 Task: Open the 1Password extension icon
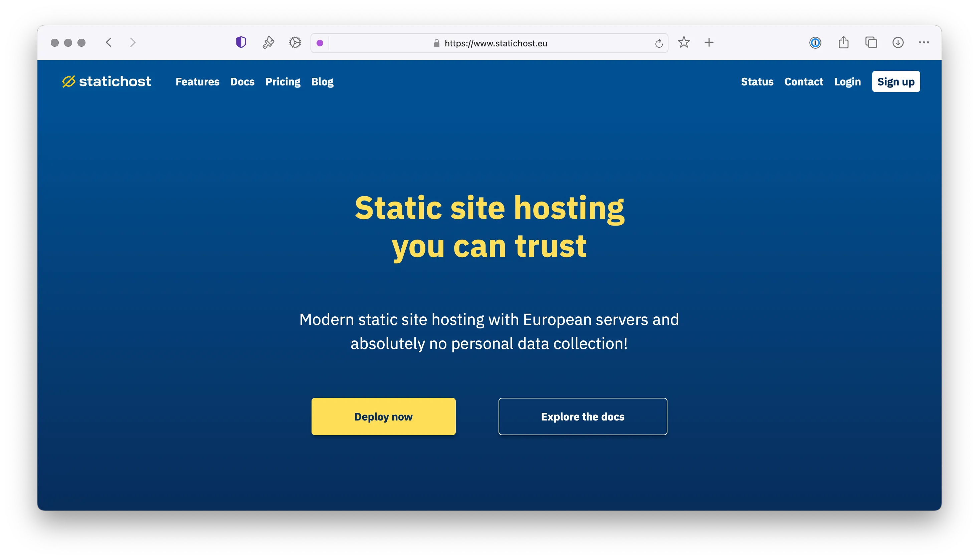[x=815, y=43]
